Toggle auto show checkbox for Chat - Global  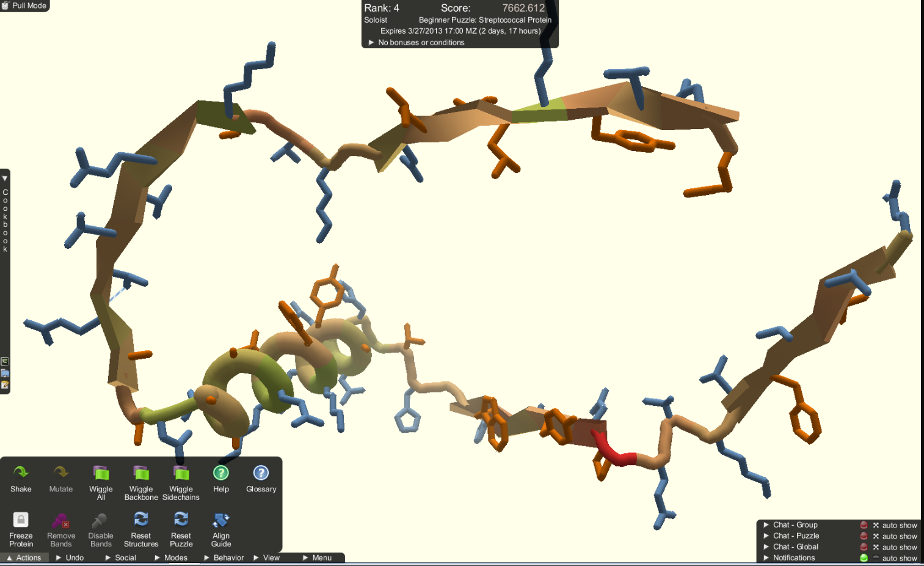[876, 547]
